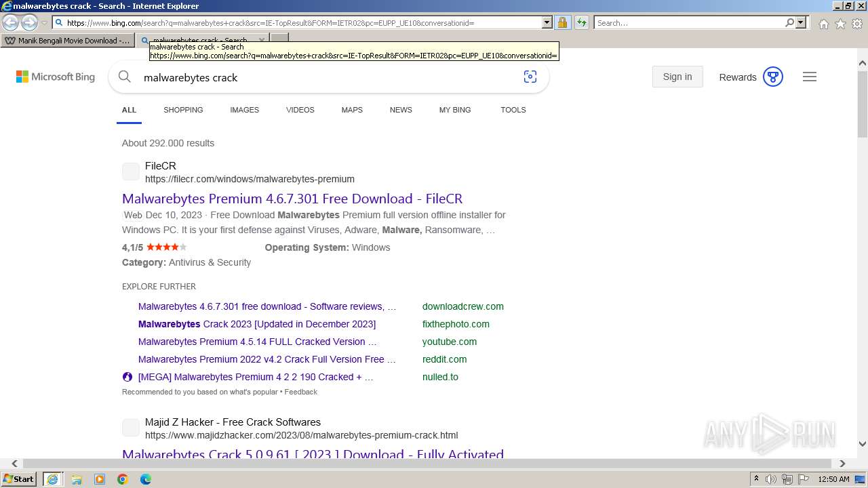
Task: Open the search provider dropdown arrow
Action: tap(801, 22)
